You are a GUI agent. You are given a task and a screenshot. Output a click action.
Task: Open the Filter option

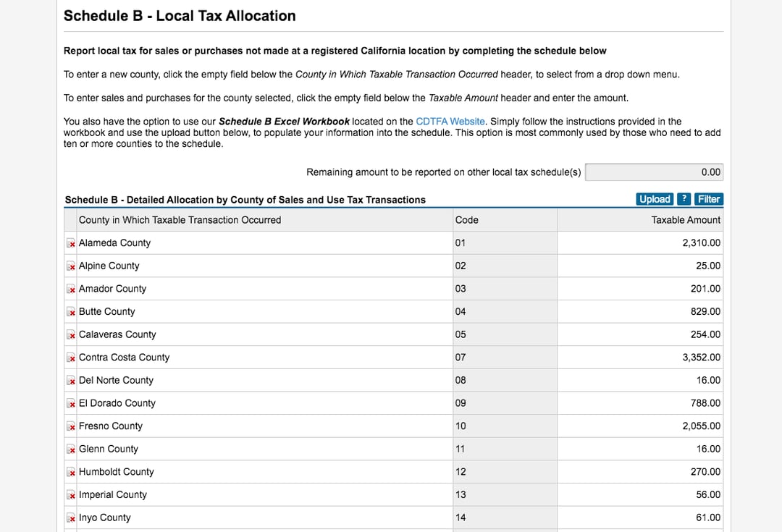(x=708, y=199)
